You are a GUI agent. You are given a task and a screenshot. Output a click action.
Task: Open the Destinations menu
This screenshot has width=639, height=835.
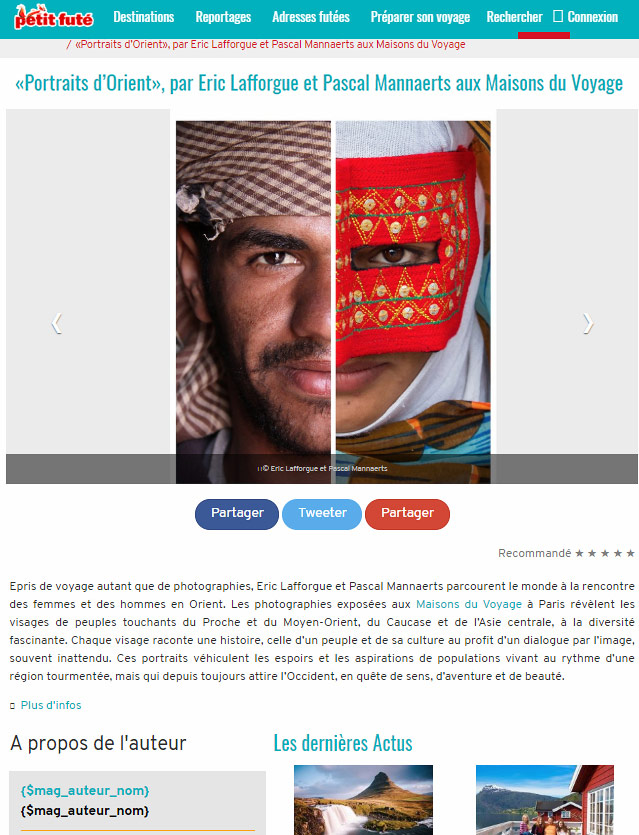[x=144, y=17]
